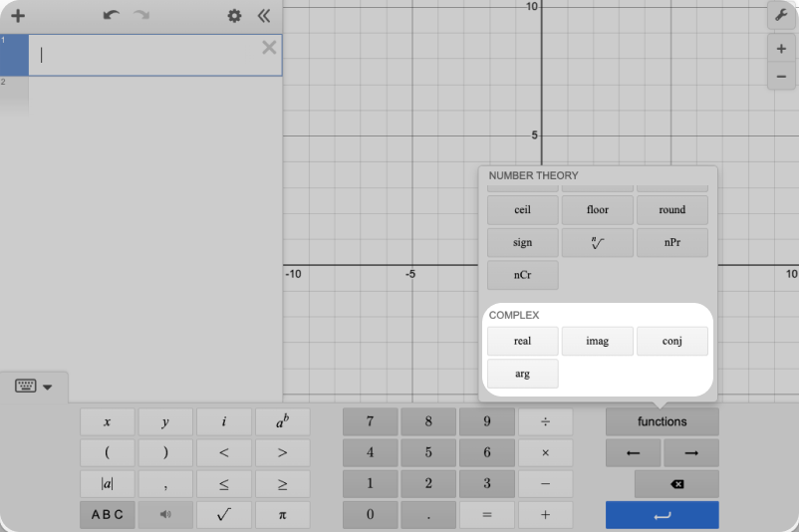Toggle the functions menu button

[x=662, y=421]
